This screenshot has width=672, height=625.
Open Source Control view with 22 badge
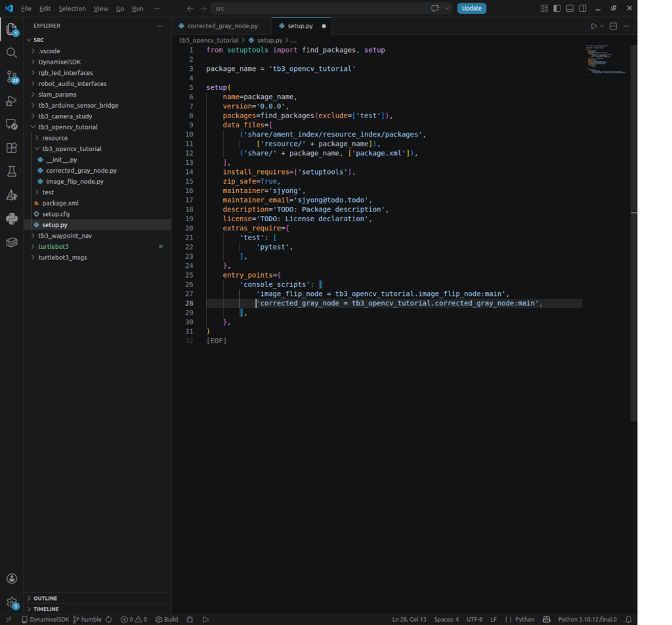click(12, 77)
